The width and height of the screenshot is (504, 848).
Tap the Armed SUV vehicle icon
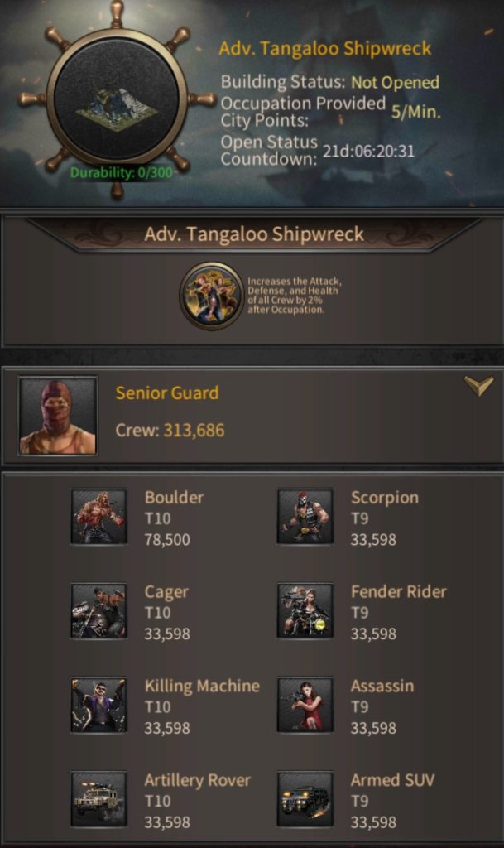pyautogui.click(x=305, y=799)
